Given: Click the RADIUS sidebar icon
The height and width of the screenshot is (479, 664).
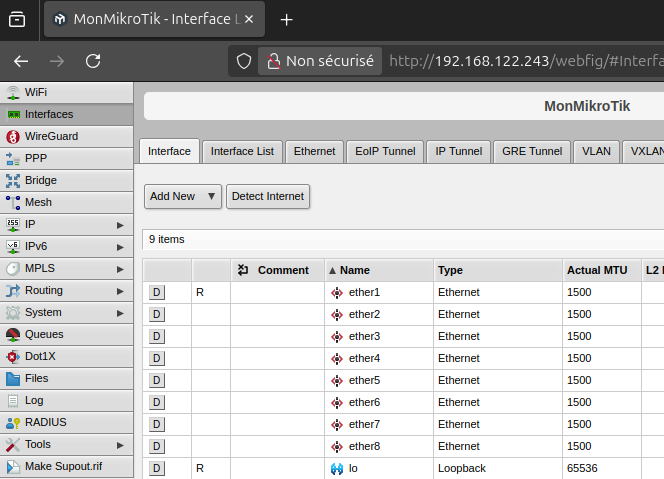Looking at the screenshot, I should 13,423.
